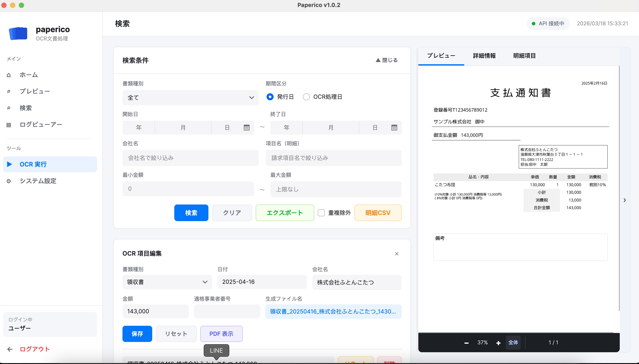Switch to the 詳細情報 tab
This screenshot has width=639, height=364.
[x=484, y=56]
